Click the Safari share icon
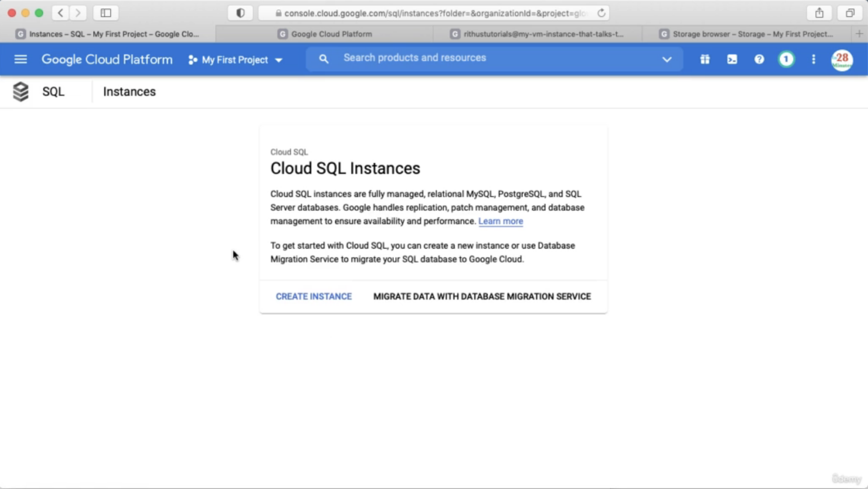 pyautogui.click(x=819, y=13)
